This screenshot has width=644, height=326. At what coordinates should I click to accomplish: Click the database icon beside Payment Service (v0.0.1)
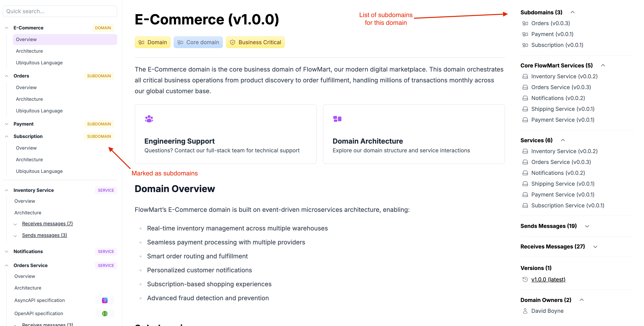click(x=526, y=120)
